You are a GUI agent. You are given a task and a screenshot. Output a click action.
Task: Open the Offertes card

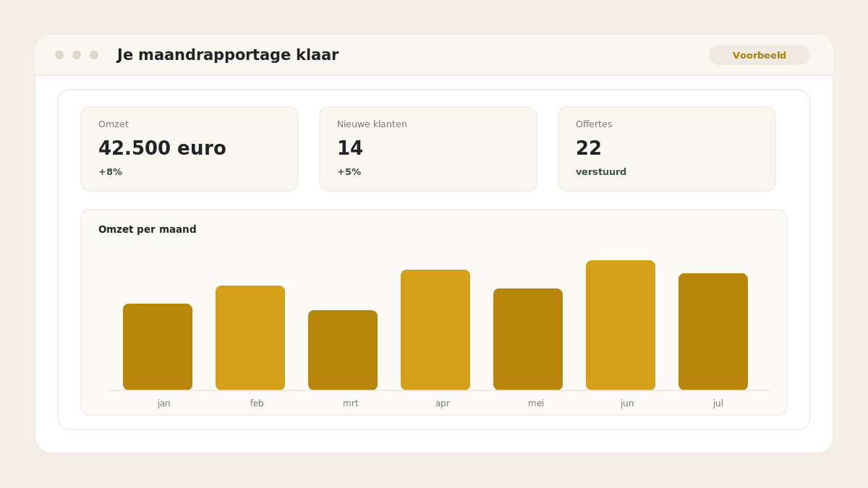[x=667, y=149]
